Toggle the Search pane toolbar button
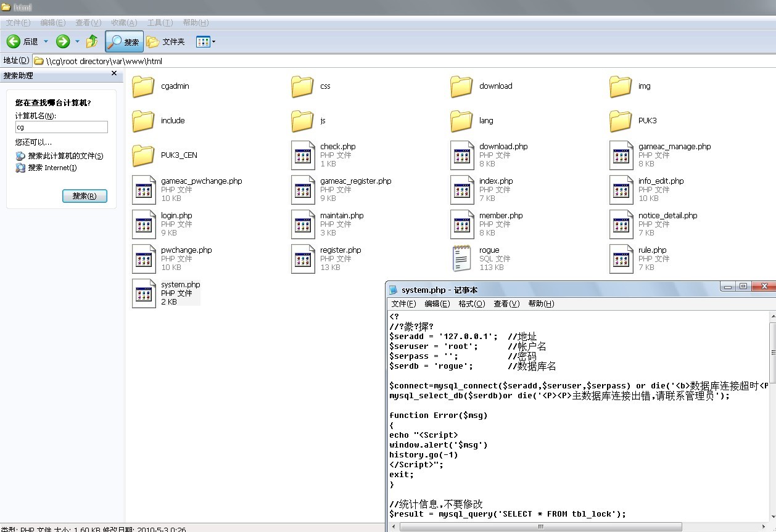This screenshot has height=532, width=776. 124,41
